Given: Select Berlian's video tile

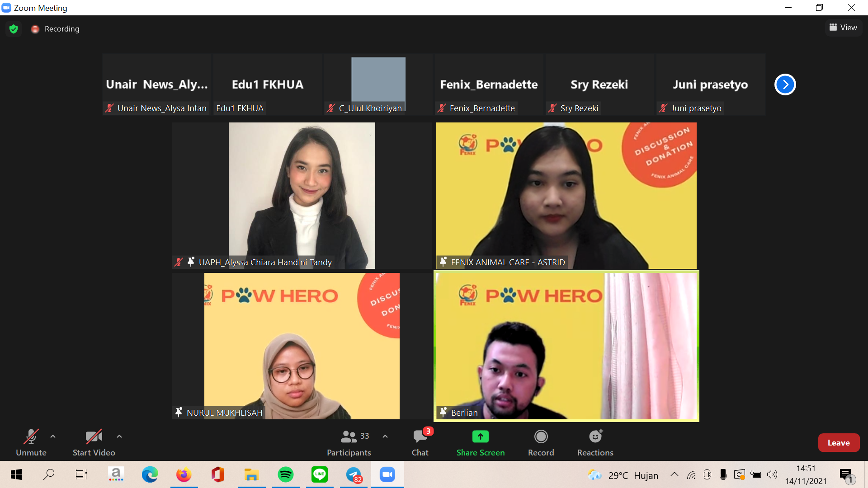Looking at the screenshot, I should tap(566, 346).
